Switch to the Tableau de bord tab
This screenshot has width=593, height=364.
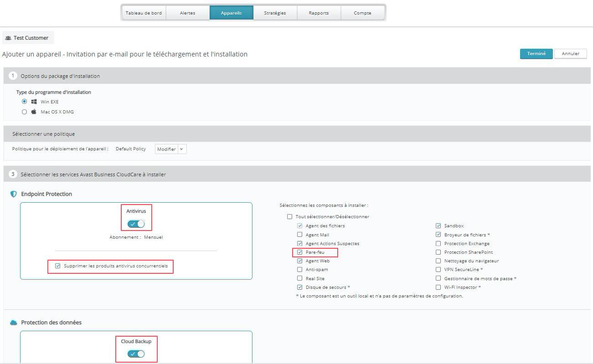144,13
